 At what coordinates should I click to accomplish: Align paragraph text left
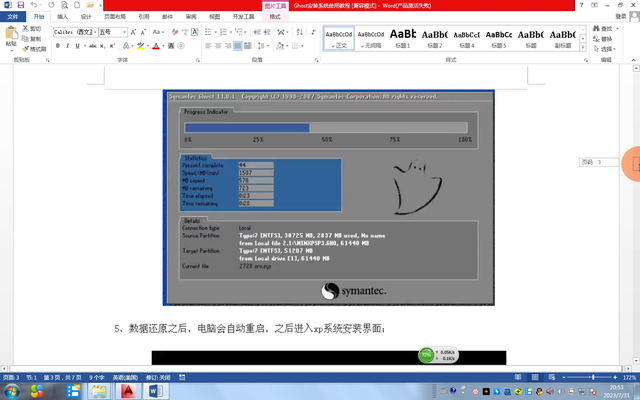[x=208, y=46]
